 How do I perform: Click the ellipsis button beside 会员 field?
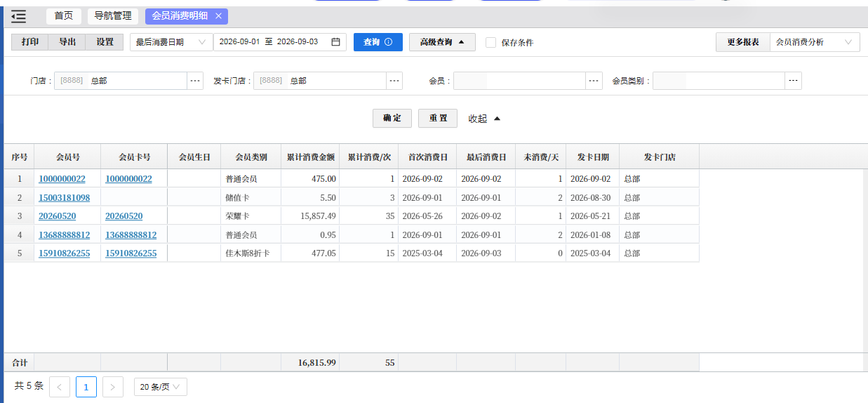[x=594, y=81]
